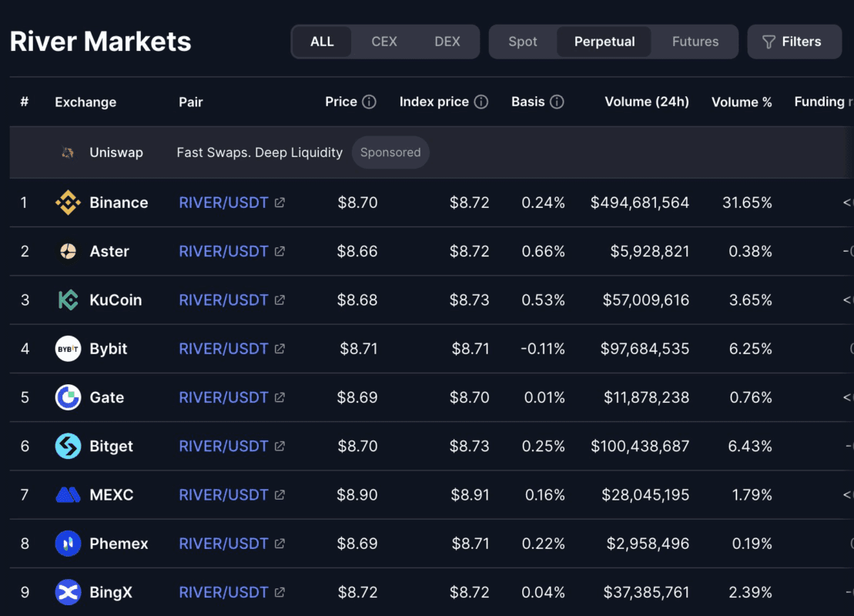Show info tooltip beside Price header
This screenshot has height=616, width=854.
tap(369, 102)
